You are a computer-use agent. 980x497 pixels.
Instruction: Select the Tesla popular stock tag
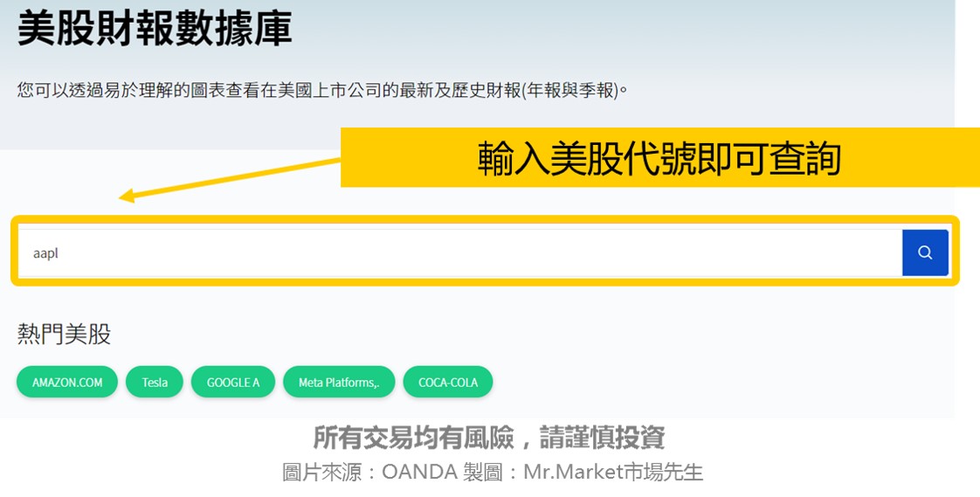(x=155, y=382)
